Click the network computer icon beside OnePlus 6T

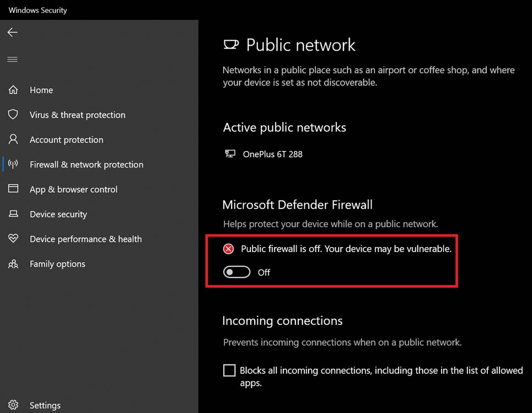click(x=230, y=154)
